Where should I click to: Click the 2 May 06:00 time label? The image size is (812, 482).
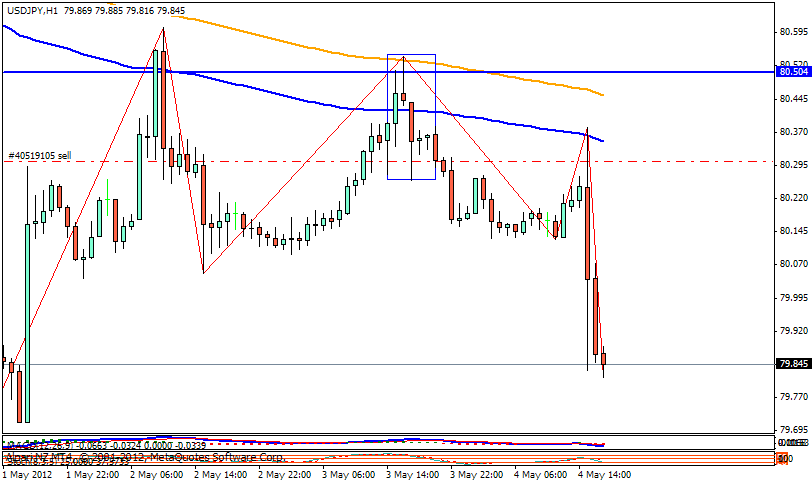pyautogui.click(x=157, y=475)
